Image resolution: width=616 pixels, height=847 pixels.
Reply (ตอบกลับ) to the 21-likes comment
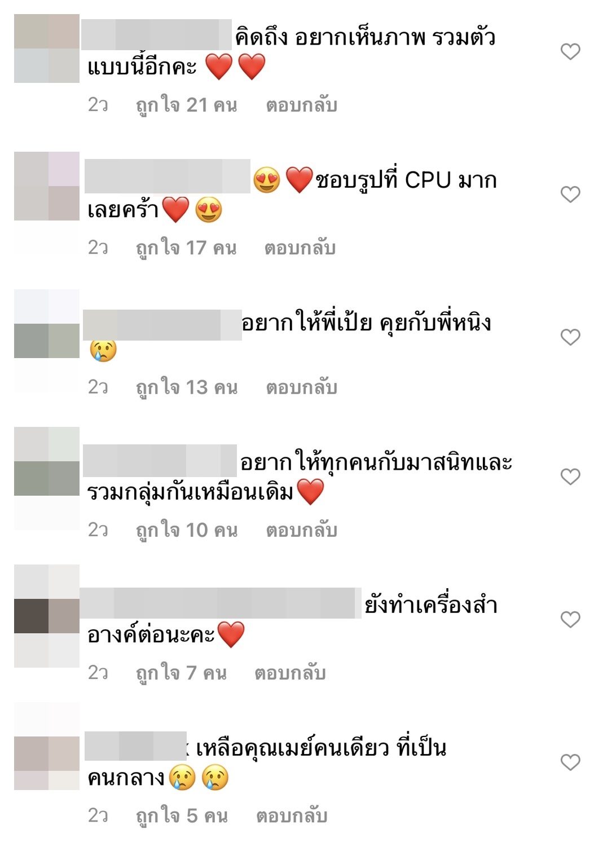point(302,105)
